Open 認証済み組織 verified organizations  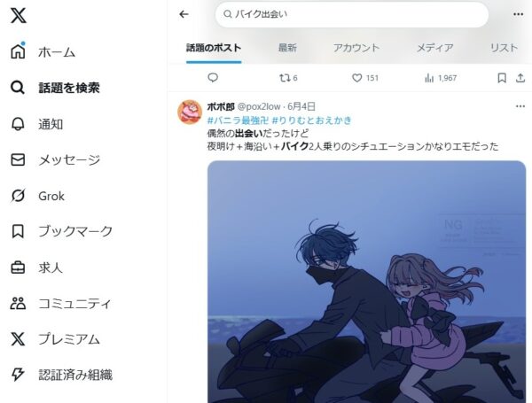point(61,375)
